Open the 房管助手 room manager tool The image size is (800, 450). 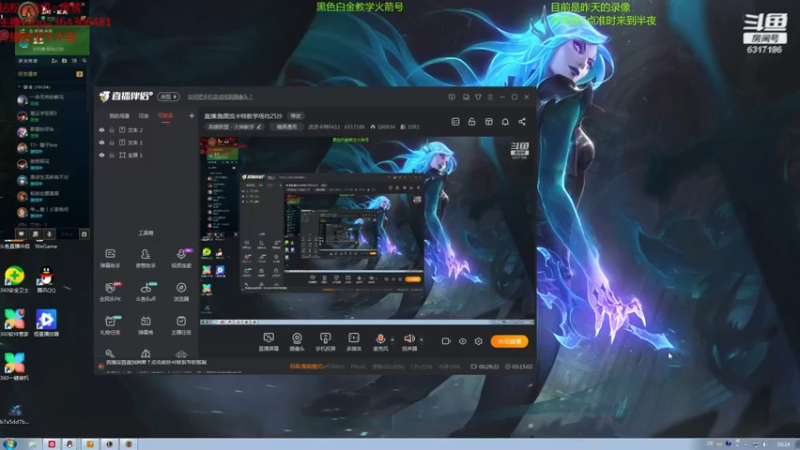point(145,258)
